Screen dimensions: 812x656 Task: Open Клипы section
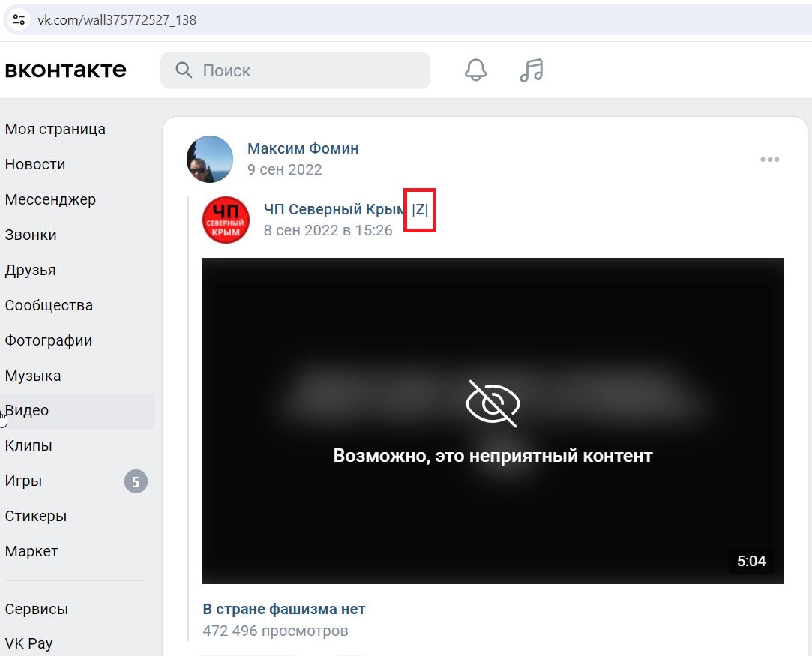tap(28, 446)
